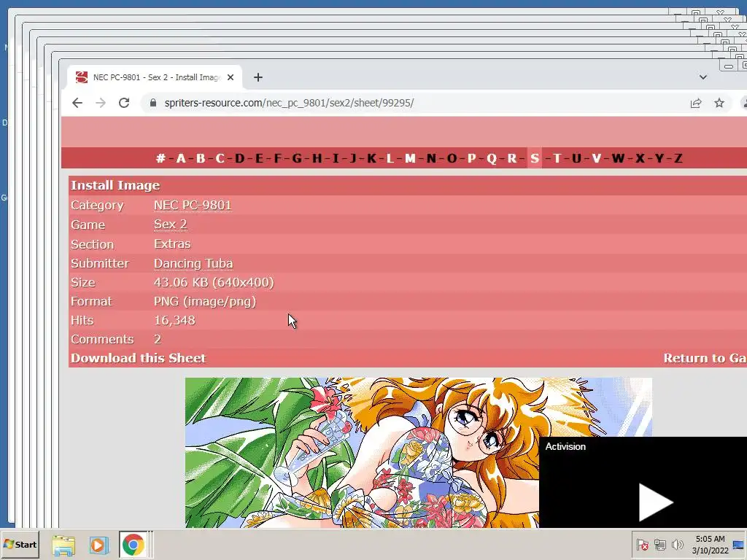This screenshot has height=560, width=747.
Task: Click the Return to Game link
Action: click(705, 358)
